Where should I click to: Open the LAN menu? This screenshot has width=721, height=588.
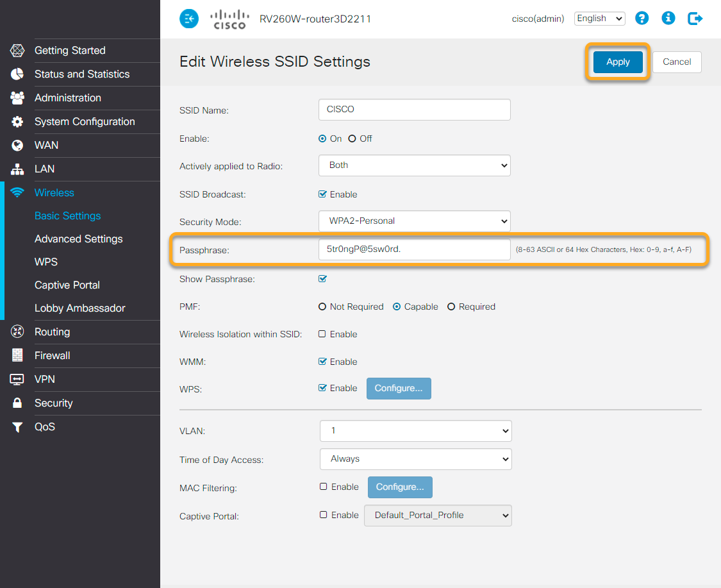pos(45,169)
